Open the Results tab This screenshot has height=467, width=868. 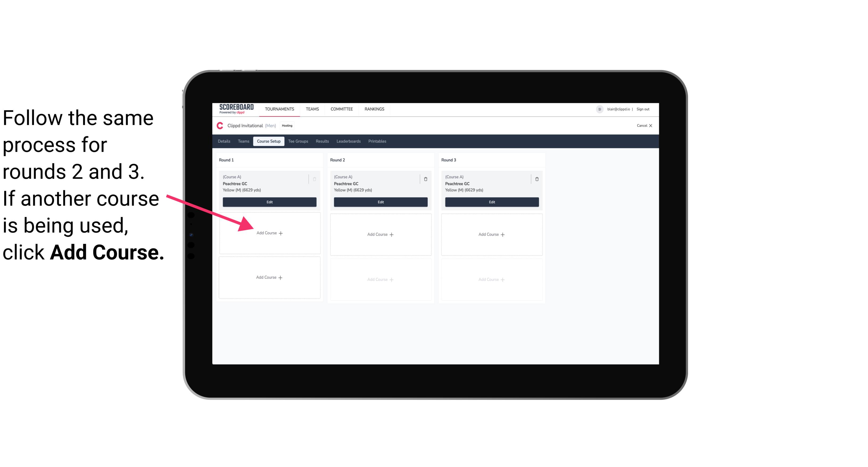(x=323, y=142)
